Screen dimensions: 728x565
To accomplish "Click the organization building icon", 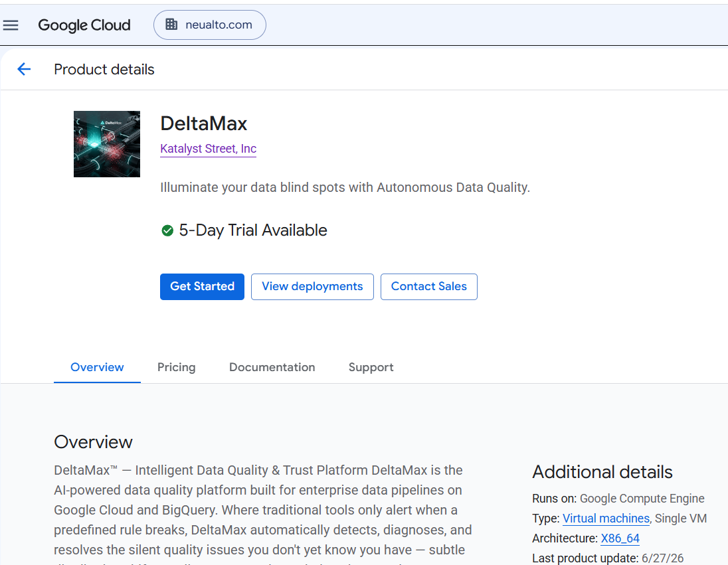I will 171,24.
